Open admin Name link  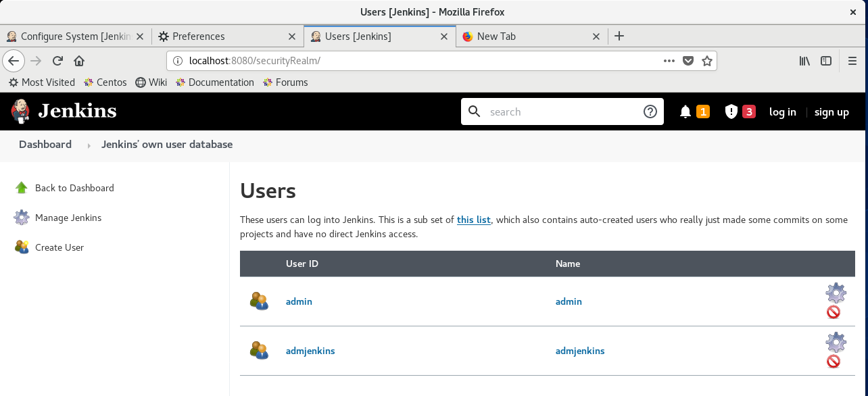569,301
